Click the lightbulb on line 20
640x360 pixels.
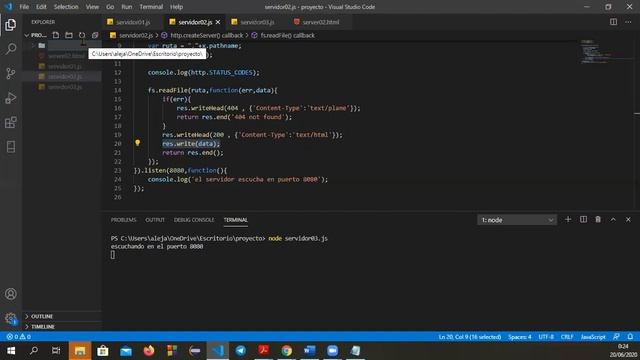coord(138,143)
